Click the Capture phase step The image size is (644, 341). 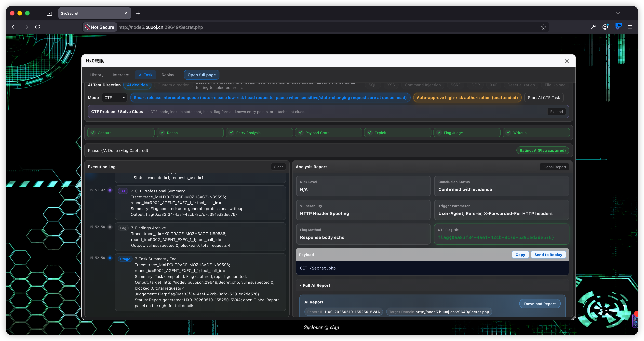coord(121,133)
